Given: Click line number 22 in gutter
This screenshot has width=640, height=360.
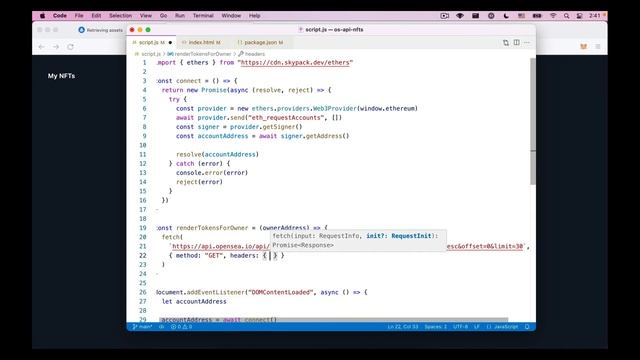Looking at the screenshot, I should (x=142, y=256).
